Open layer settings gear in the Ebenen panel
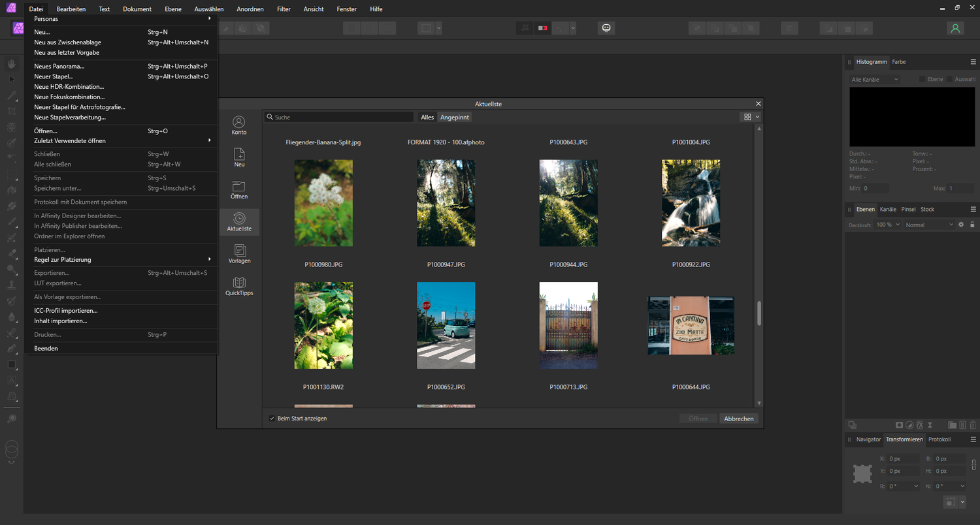Viewport: 980px width, 525px height. (x=960, y=225)
